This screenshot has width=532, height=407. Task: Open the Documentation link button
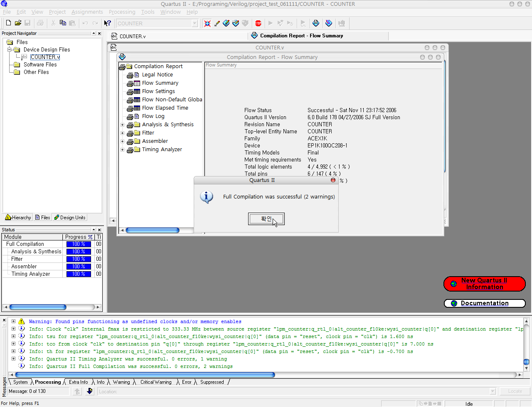(x=484, y=303)
